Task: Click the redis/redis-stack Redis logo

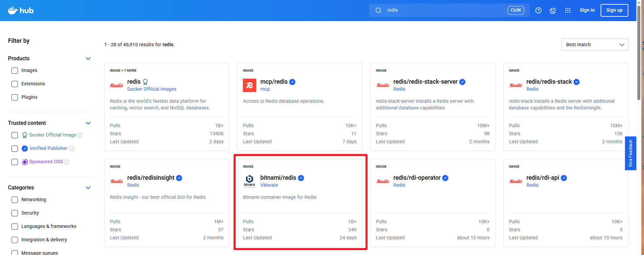Action: click(x=516, y=85)
